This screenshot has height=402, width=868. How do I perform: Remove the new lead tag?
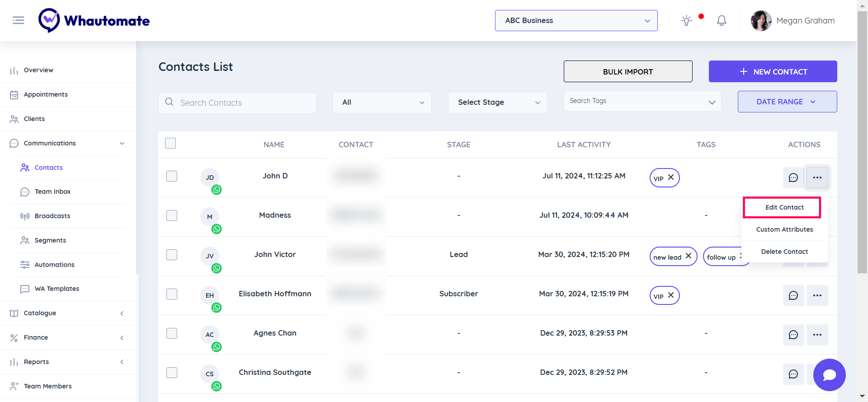688,256
